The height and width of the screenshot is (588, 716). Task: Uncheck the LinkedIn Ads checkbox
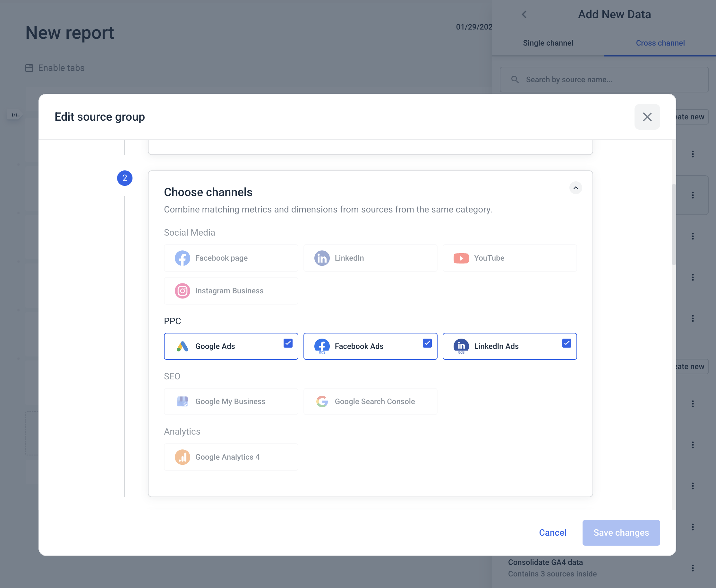(x=567, y=343)
